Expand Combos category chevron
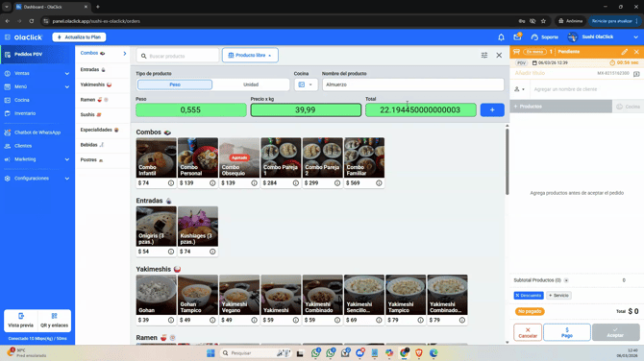 point(124,54)
